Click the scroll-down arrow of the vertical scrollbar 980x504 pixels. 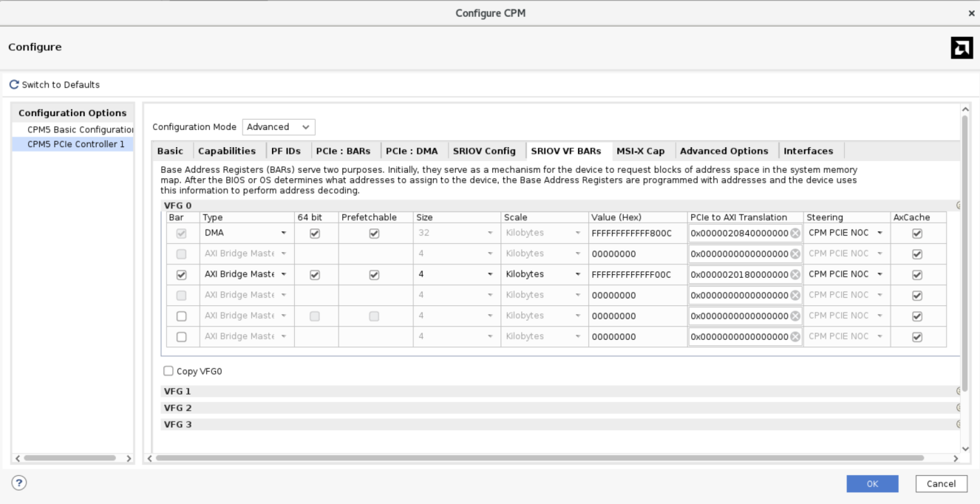click(964, 449)
